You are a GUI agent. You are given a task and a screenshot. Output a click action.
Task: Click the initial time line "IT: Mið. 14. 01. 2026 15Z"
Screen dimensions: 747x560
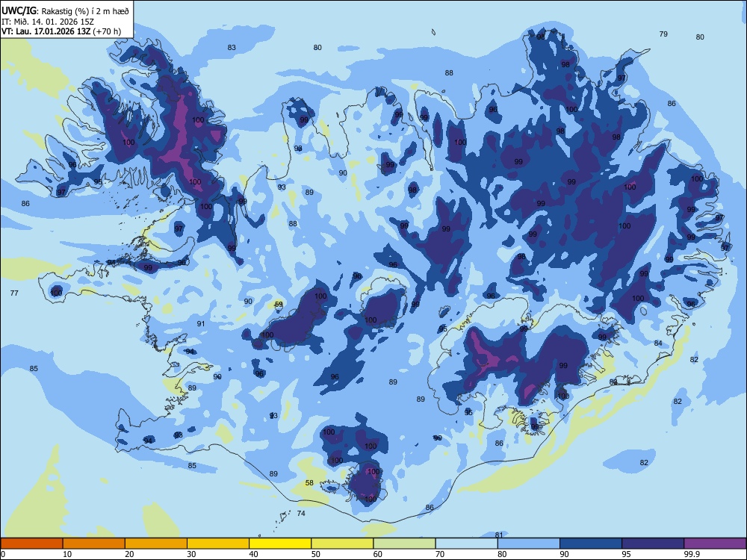(48, 22)
